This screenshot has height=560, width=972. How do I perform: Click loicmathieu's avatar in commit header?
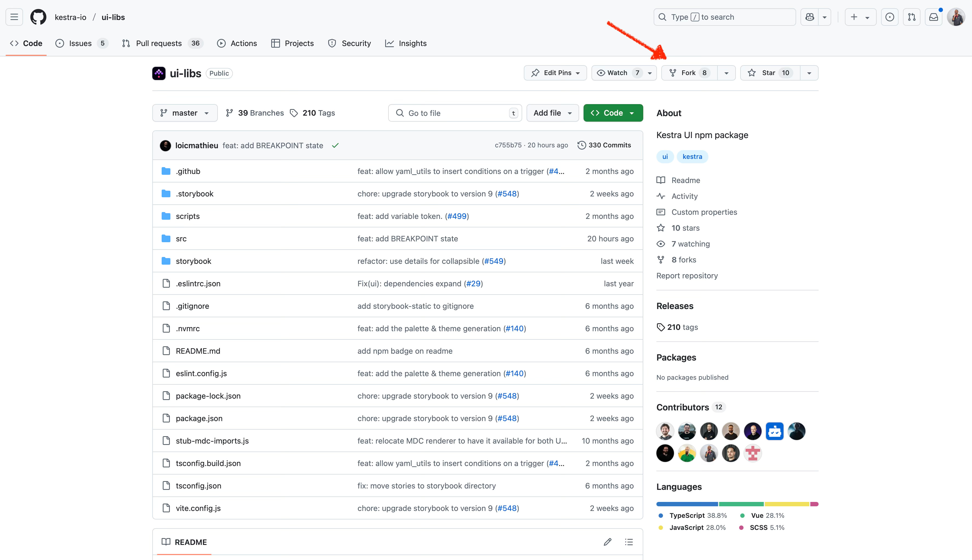(165, 145)
